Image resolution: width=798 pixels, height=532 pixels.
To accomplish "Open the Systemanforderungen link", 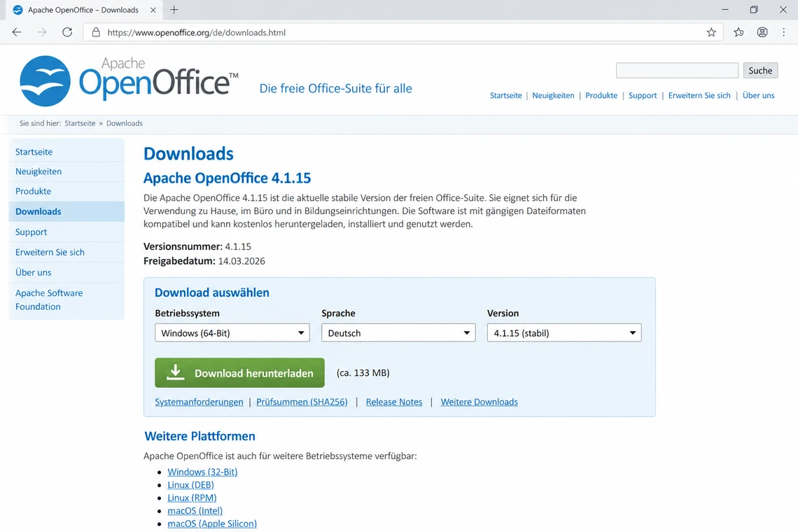I will (x=199, y=402).
